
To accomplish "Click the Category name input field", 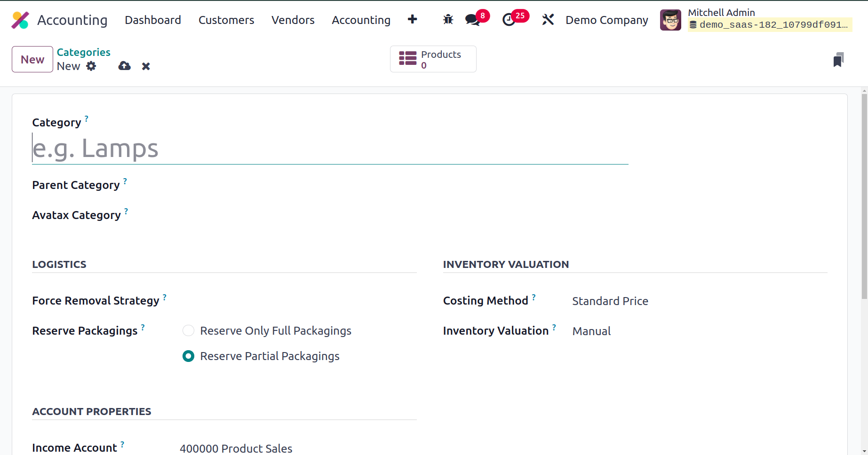I will click(x=329, y=149).
